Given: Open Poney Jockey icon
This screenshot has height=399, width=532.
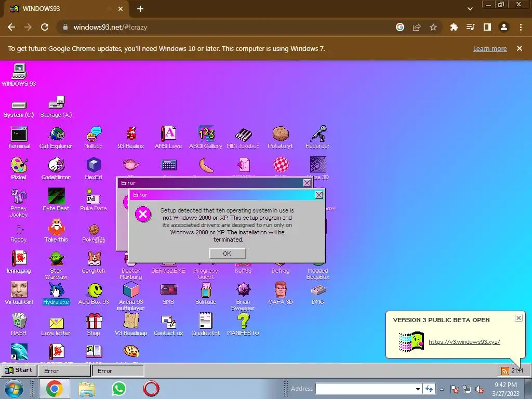Looking at the screenshot, I should coord(19,203).
